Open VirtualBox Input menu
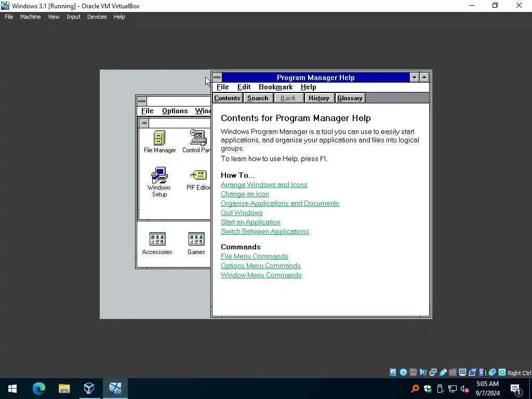 coord(73,17)
